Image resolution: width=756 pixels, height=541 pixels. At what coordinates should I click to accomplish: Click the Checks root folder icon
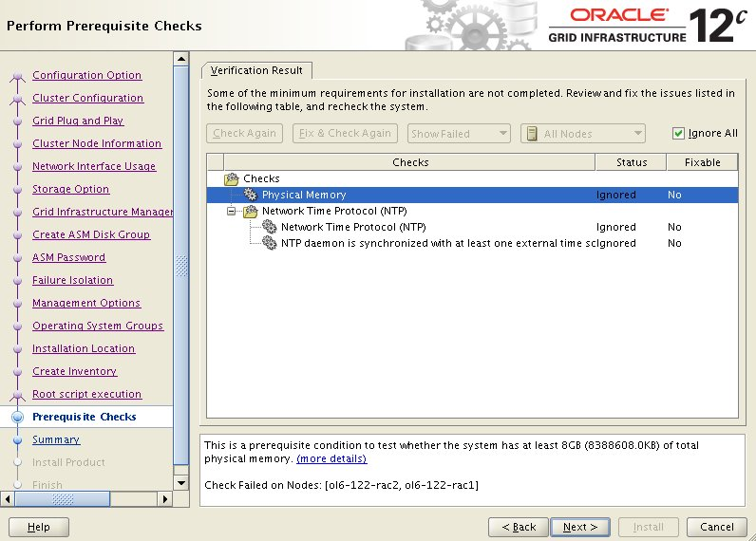pos(232,179)
